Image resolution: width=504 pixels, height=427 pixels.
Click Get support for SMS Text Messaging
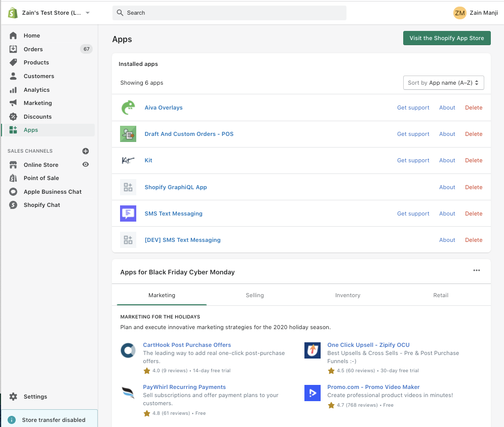[413, 213]
